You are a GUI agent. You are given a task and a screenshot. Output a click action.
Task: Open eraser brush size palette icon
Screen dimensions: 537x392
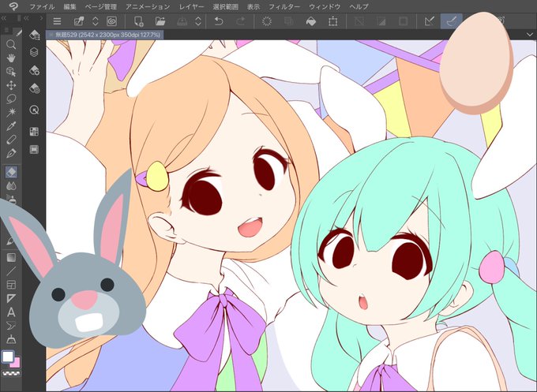pos(34,88)
